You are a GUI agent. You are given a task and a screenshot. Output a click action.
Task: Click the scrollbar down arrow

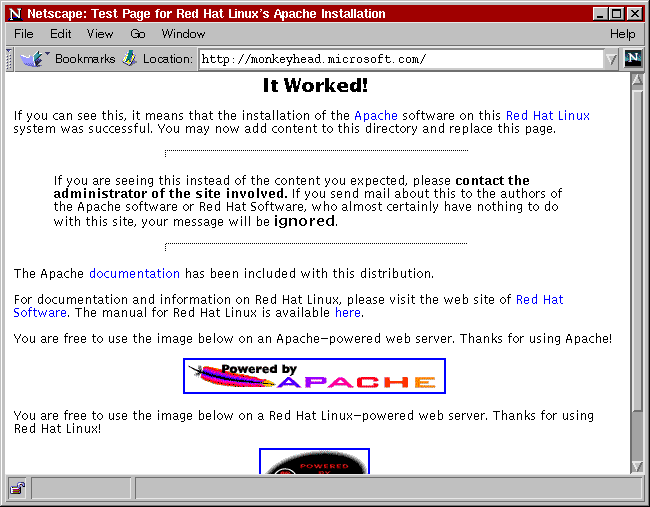point(637,466)
